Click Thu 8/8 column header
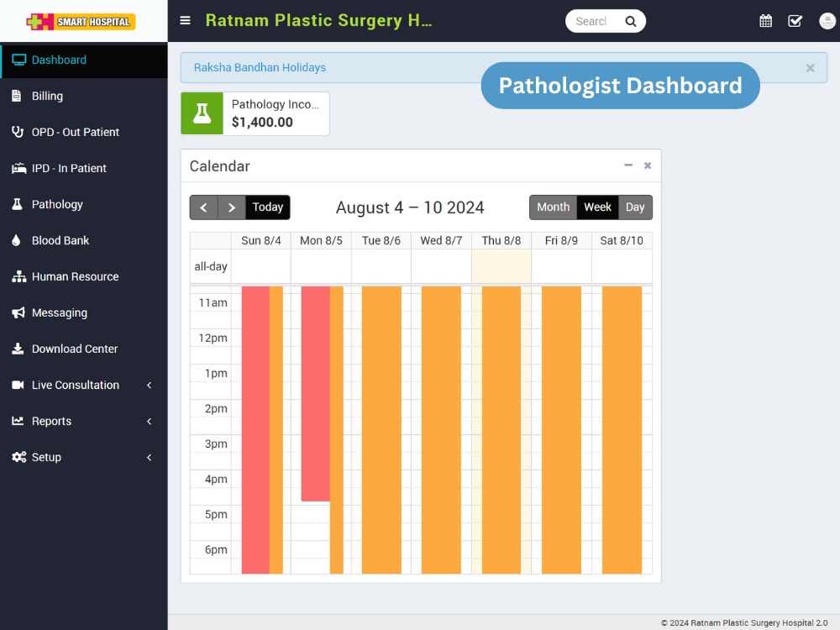 501,240
